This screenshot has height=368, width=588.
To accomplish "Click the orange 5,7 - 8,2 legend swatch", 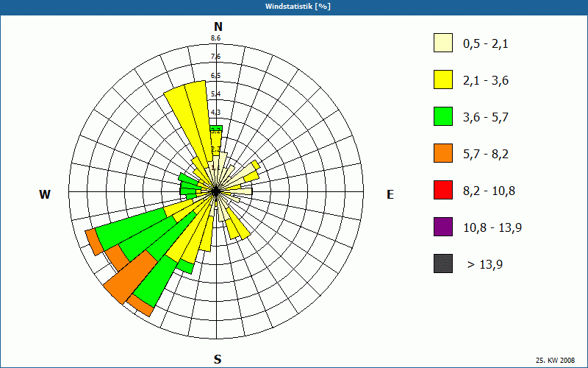I will point(443,153).
